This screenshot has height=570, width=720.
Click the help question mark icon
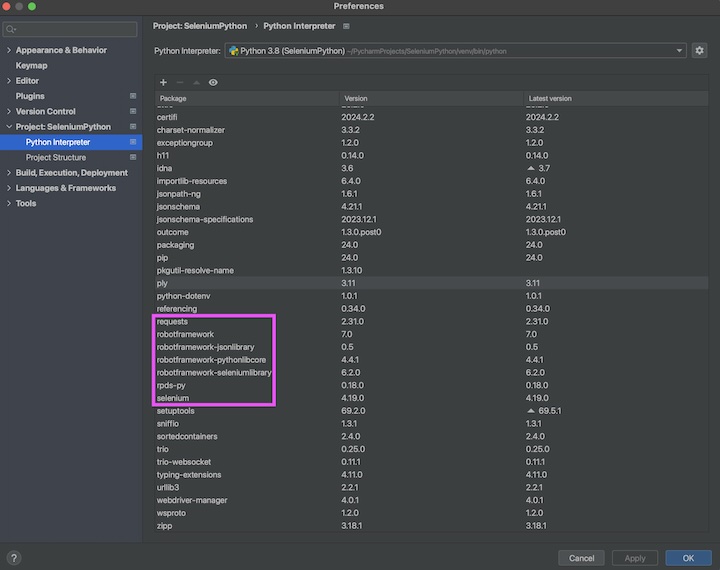(x=14, y=558)
